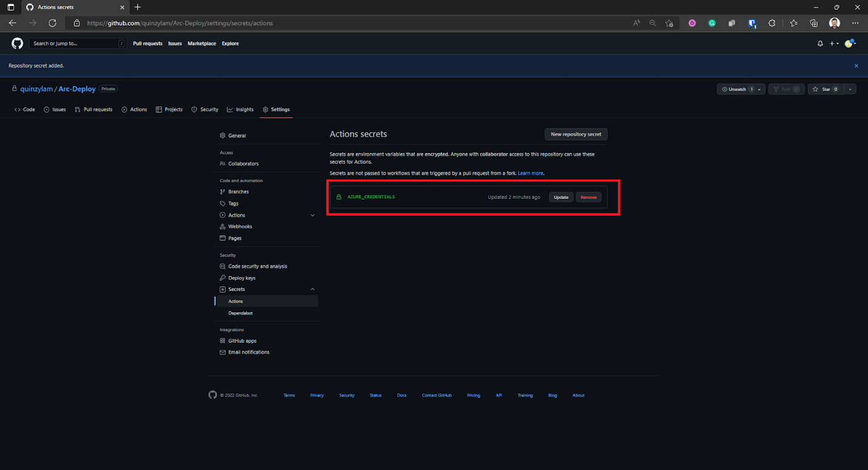Viewport: 868px width, 470px height.
Task: Open a new browser tab
Action: [x=138, y=7]
